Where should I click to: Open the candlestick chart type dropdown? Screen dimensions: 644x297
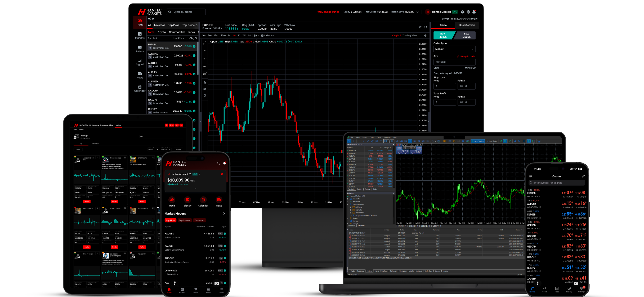[x=256, y=36]
